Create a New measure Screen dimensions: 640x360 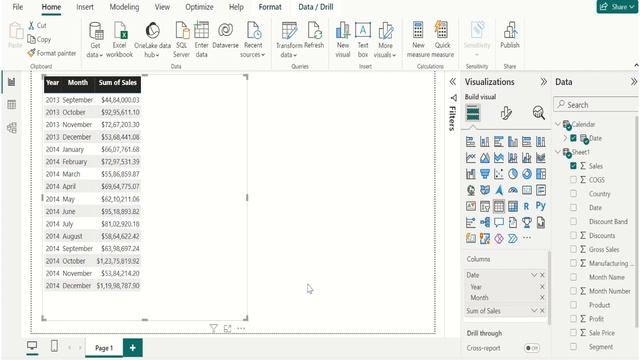(x=418, y=40)
